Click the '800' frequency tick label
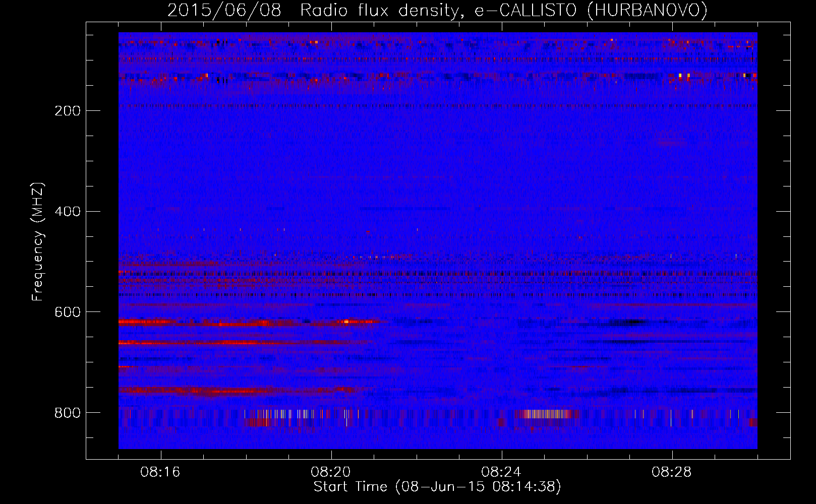This screenshot has width=816, height=504. pyautogui.click(x=68, y=413)
